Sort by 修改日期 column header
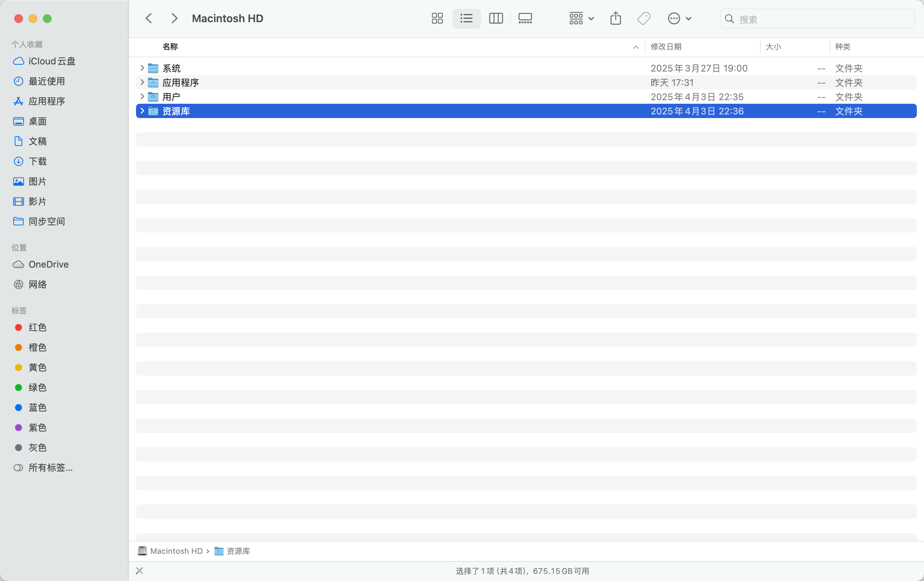The width and height of the screenshot is (924, 581). 666,47
